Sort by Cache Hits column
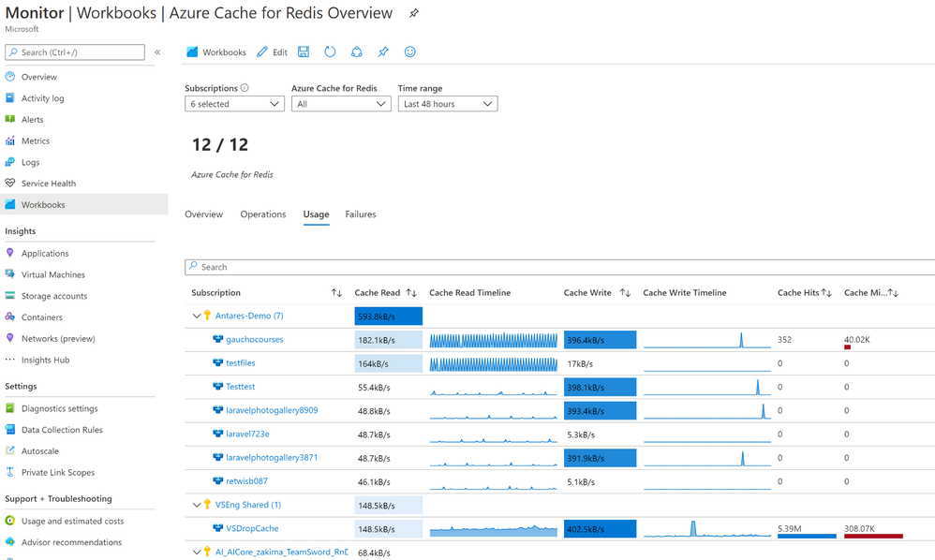Screen dimensions: 935x560 [826, 292]
